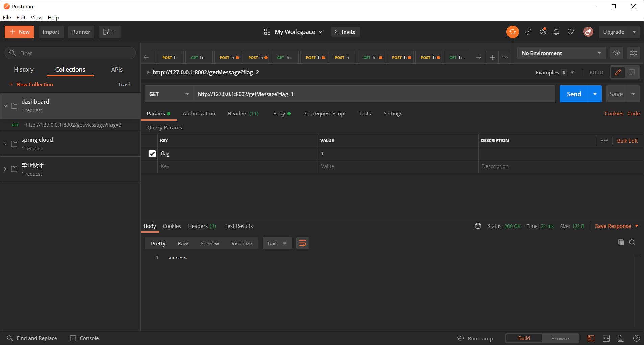
Task: Open the Console
Action: coord(84,338)
